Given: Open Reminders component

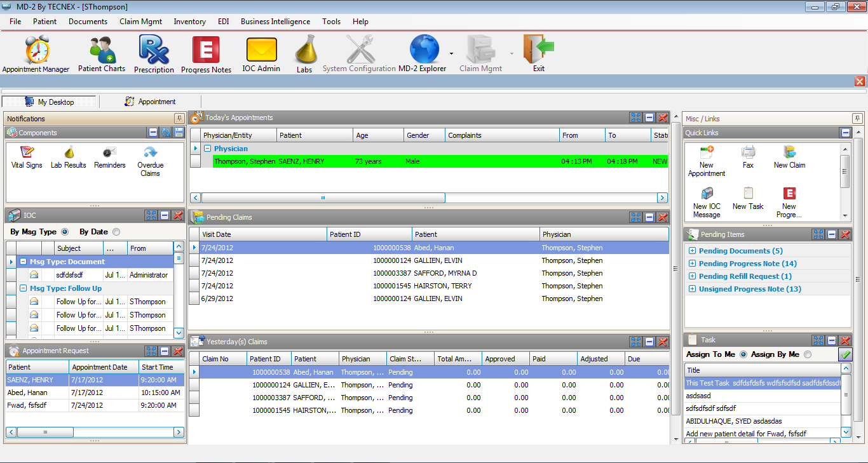Looking at the screenshot, I should 110,158.
